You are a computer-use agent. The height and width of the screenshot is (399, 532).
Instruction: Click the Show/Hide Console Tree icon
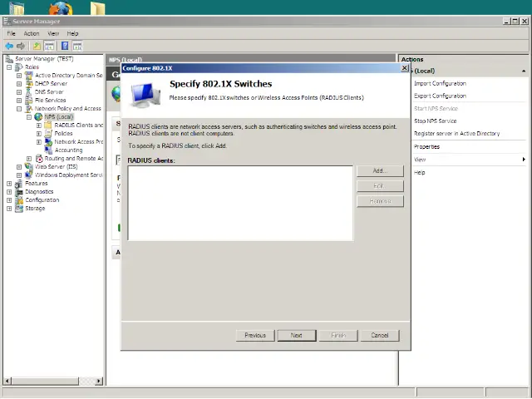(x=49, y=46)
